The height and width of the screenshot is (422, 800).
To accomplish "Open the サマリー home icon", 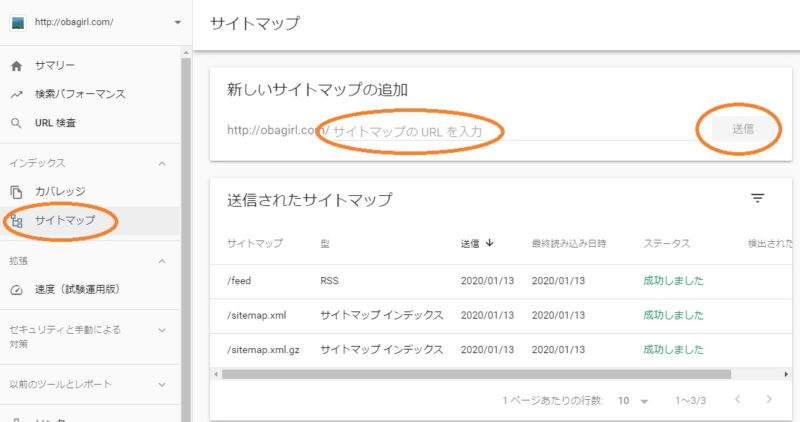I will (16, 66).
